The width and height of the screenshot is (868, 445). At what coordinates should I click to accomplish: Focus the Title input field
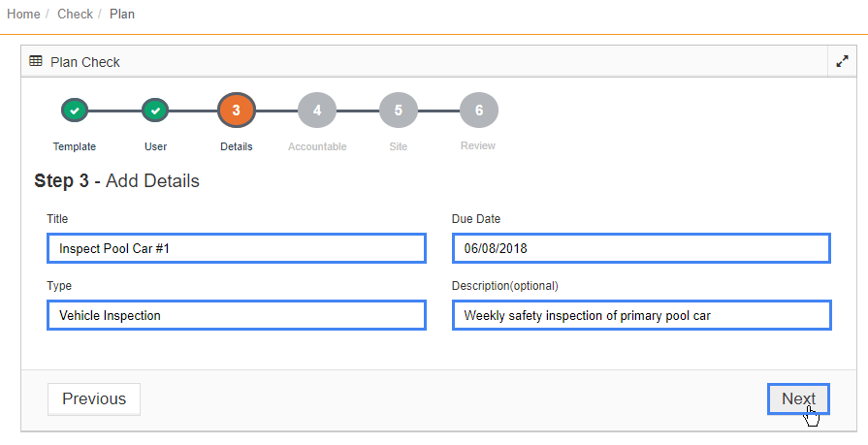pyautogui.click(x=237, y=248)
